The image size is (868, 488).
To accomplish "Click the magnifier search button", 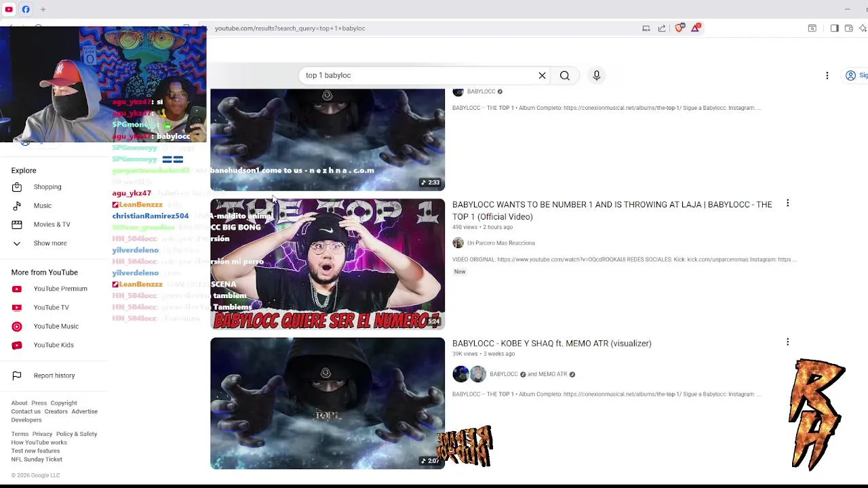I will [565, 75].
